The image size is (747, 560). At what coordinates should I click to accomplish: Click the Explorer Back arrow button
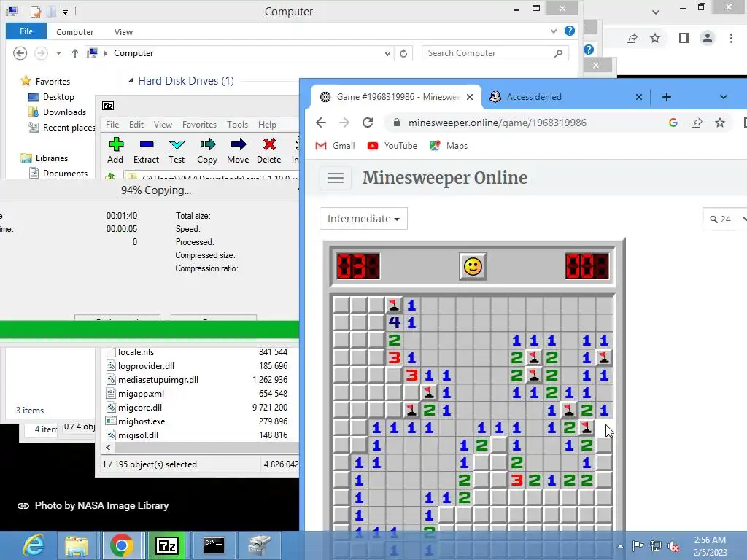(20, 53)
